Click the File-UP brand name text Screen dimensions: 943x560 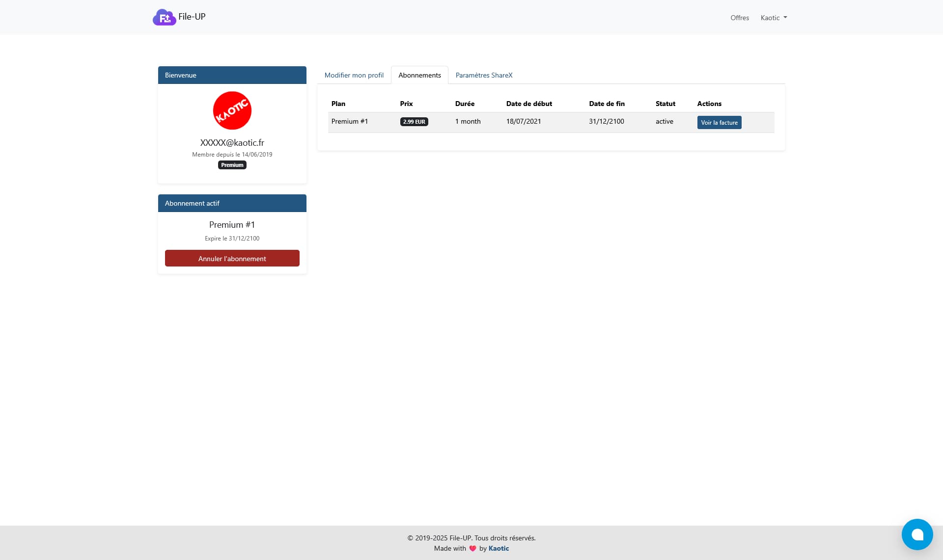tap(192, 17)
